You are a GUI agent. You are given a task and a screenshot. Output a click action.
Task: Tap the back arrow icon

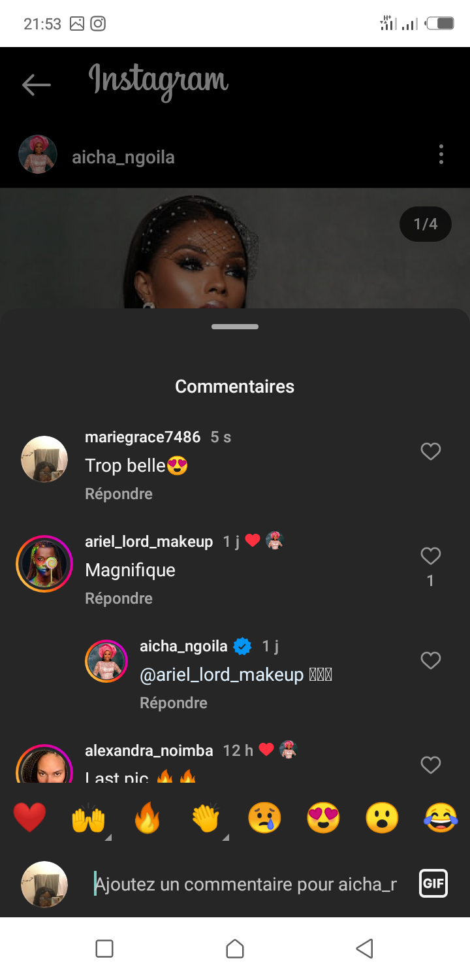pos(36,84)
